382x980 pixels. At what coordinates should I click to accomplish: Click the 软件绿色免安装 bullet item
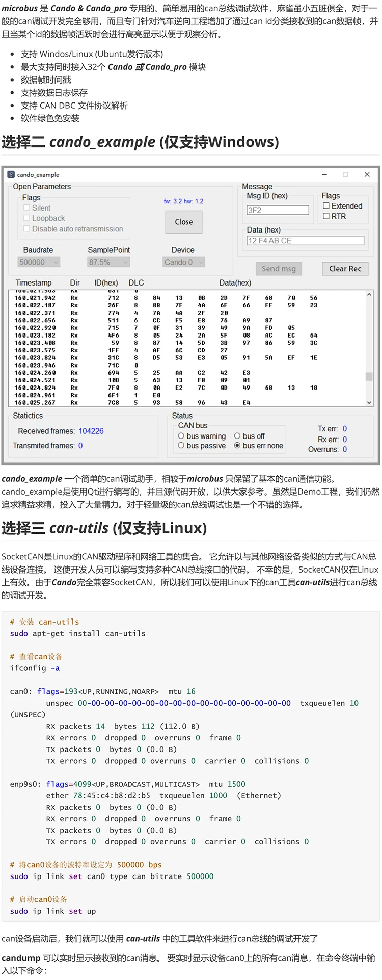(50, 118)
